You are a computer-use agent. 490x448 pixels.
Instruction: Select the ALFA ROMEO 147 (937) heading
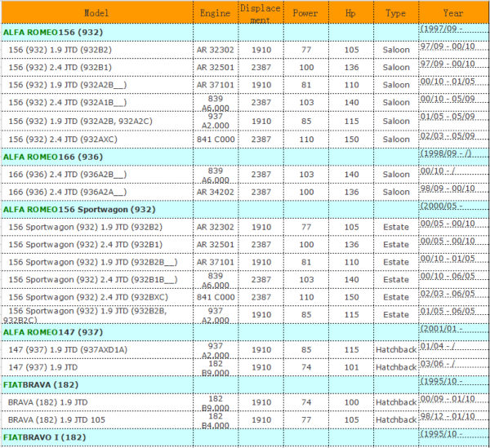pos(53,332)
